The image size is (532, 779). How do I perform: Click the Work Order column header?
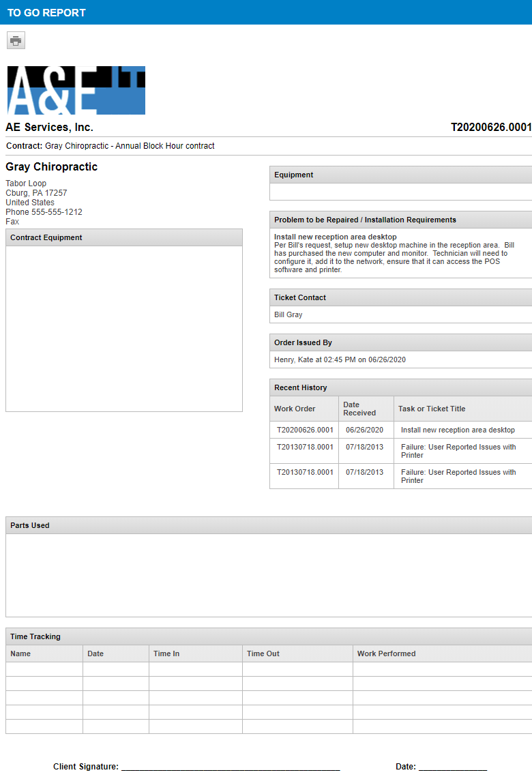pyautogui.click(x=304, y=409)
